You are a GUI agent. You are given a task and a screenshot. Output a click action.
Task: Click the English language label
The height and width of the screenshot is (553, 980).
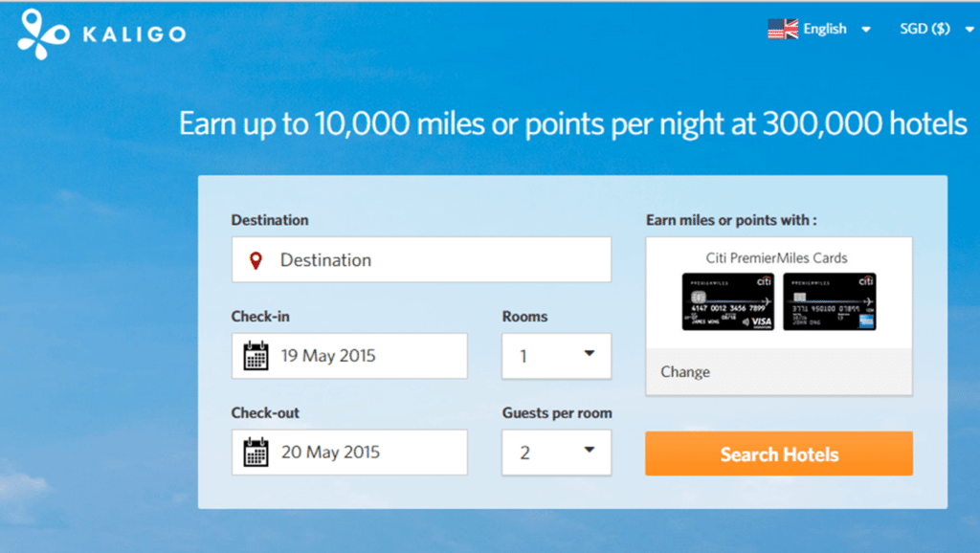(824, 29)
